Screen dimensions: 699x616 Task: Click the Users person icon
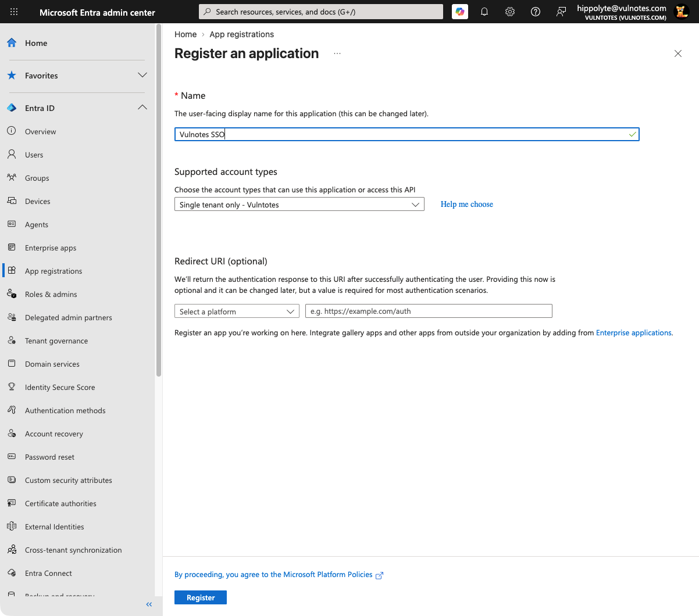[12, 154]
